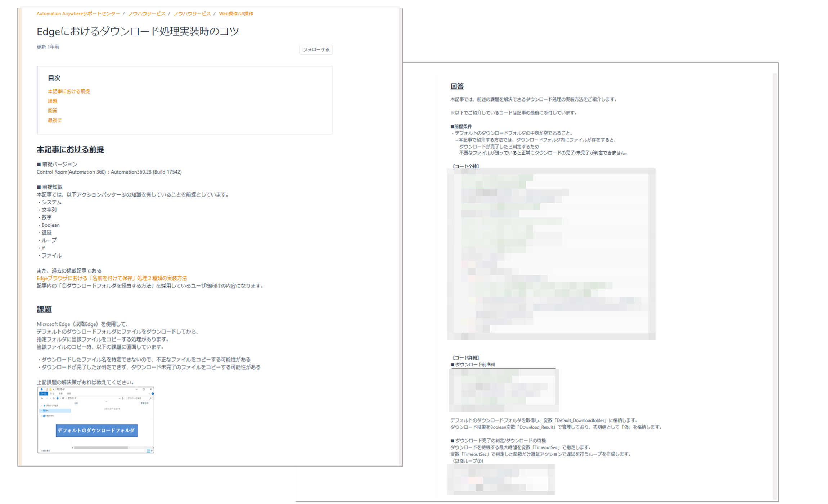This screenshot has width=828, height=504.
Task: Click the bottom loop code image
Action: (501, 479)
